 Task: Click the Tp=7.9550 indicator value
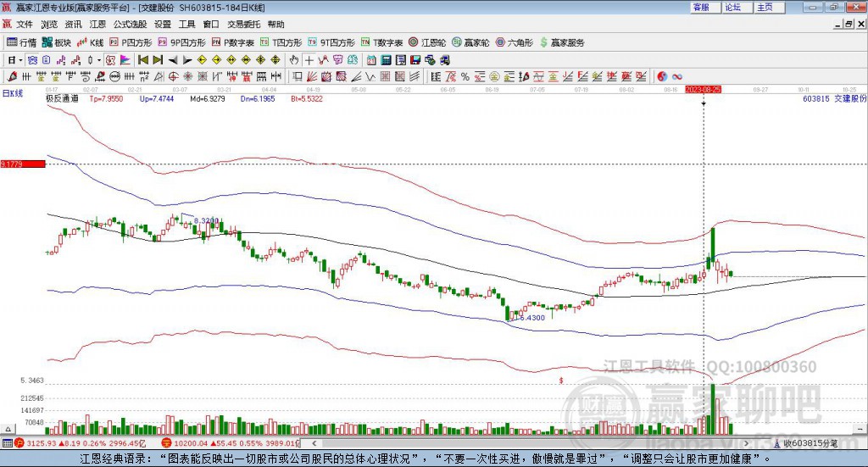[x=106, y=98]
